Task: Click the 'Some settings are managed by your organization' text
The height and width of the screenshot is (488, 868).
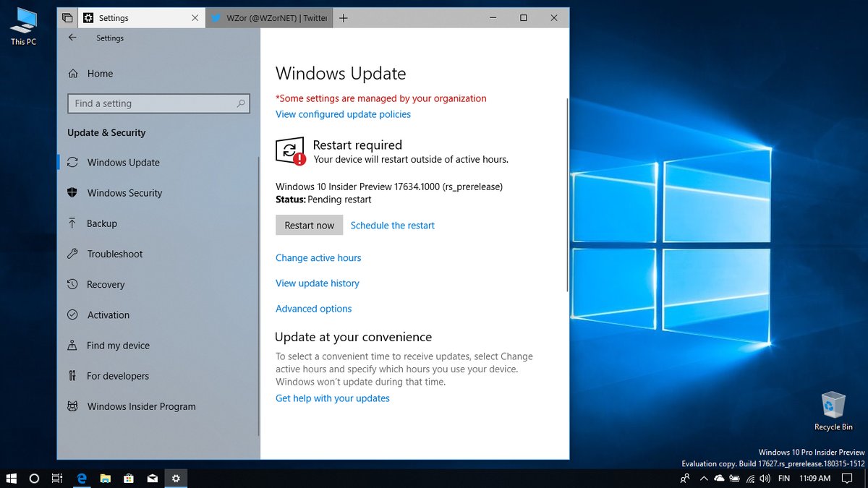Action: pyautogui.click(x=381, y=98)
